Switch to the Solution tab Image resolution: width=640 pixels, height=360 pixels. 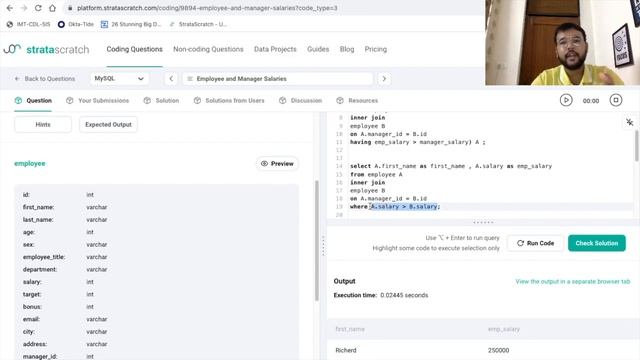161,100
